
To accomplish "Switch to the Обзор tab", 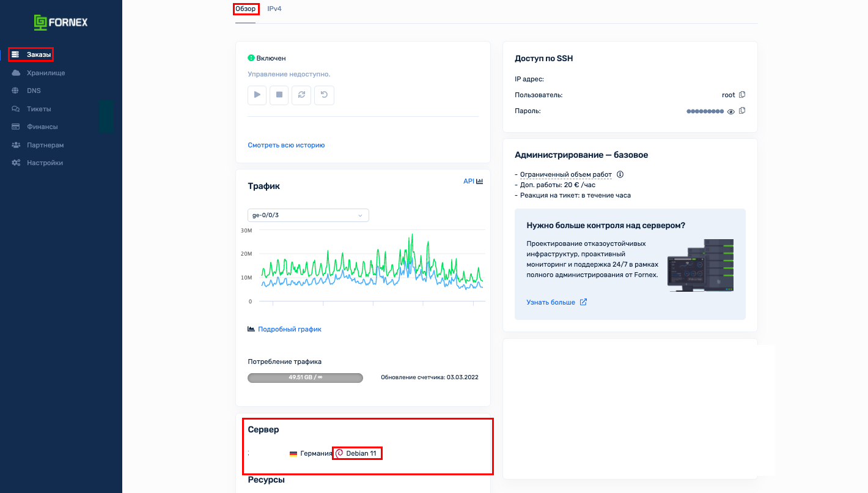I will [246, 9].
